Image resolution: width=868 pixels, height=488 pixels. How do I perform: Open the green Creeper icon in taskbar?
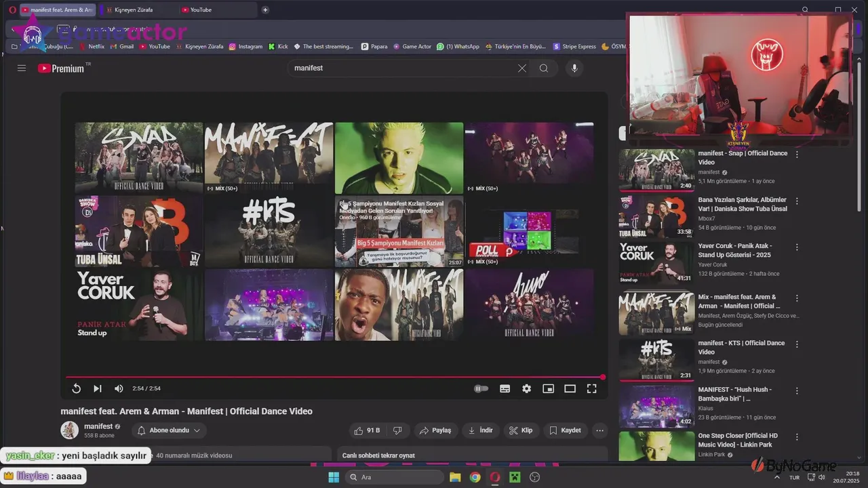pos(515,477)
